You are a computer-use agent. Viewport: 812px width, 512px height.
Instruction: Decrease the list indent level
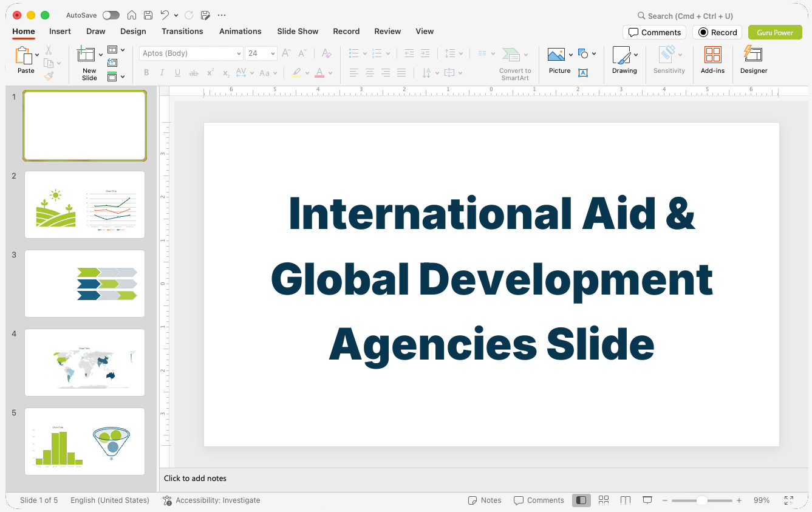(409, 53)
